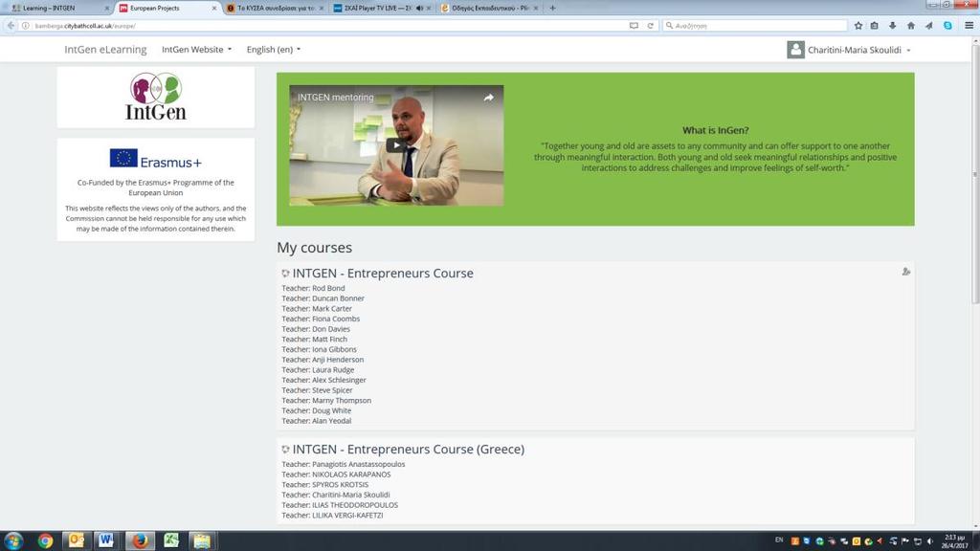The height and width of the screenshot is (551, 980).
Task: Go to the browser home page icon
Action: (x=911, y=26)
